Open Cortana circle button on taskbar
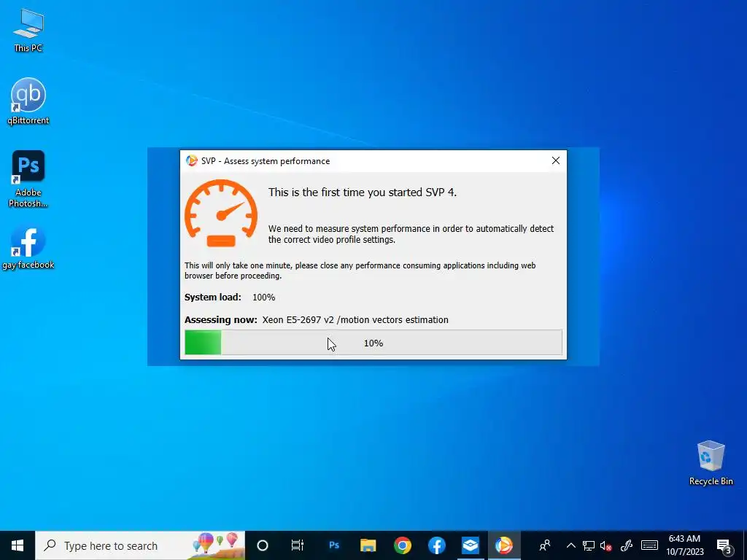 click(x=263, y=545)
